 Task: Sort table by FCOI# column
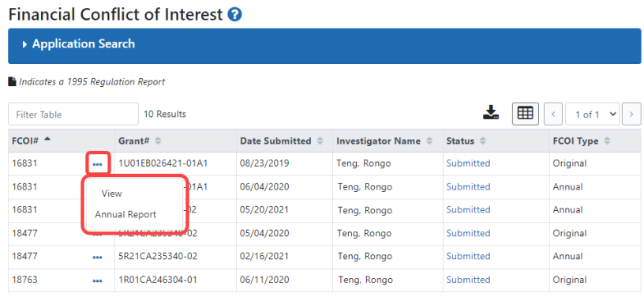32,141
